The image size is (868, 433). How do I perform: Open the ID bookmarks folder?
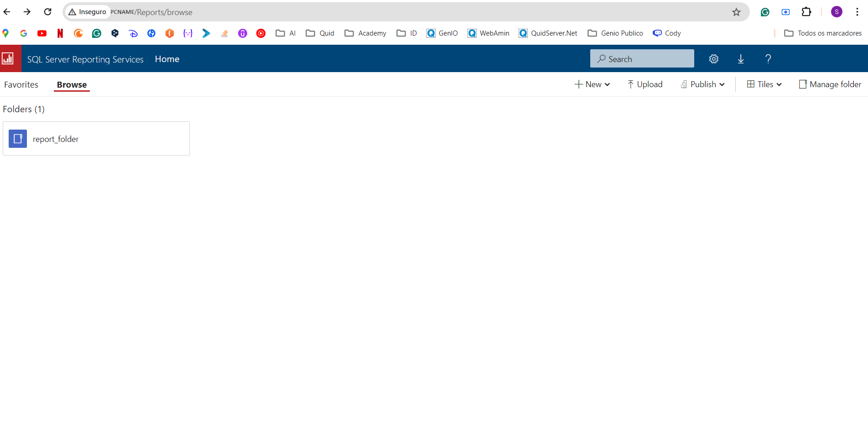coord(407,33)
